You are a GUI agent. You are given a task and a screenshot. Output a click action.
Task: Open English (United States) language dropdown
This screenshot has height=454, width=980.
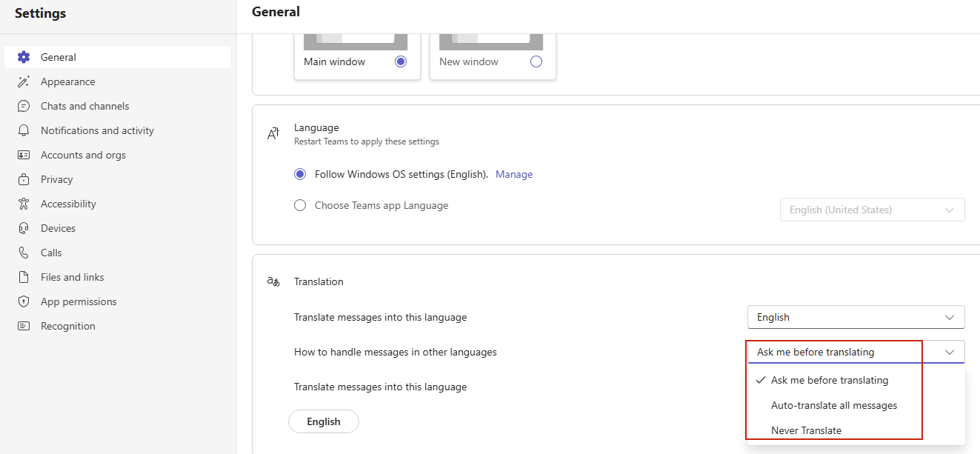pyautogui.click(x=873, y=210)
